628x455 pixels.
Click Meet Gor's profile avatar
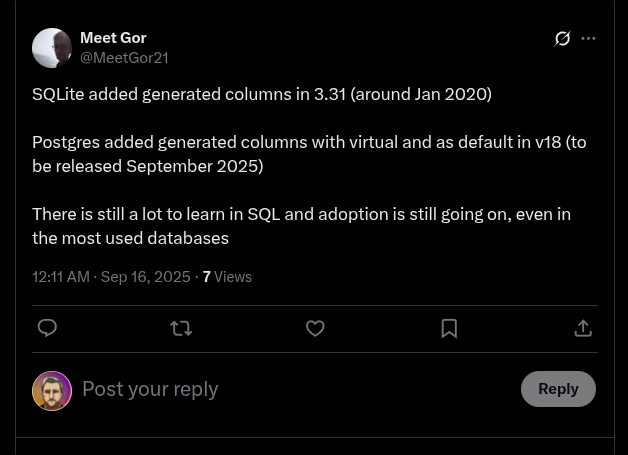pyautogui.click(x=52, y=48)
